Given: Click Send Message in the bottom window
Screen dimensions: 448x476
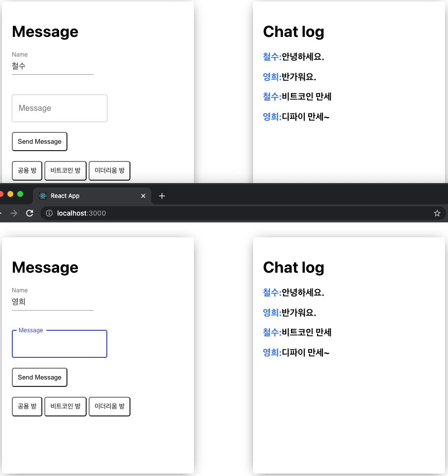Looking at the screenshot, I should click(39, 377).
